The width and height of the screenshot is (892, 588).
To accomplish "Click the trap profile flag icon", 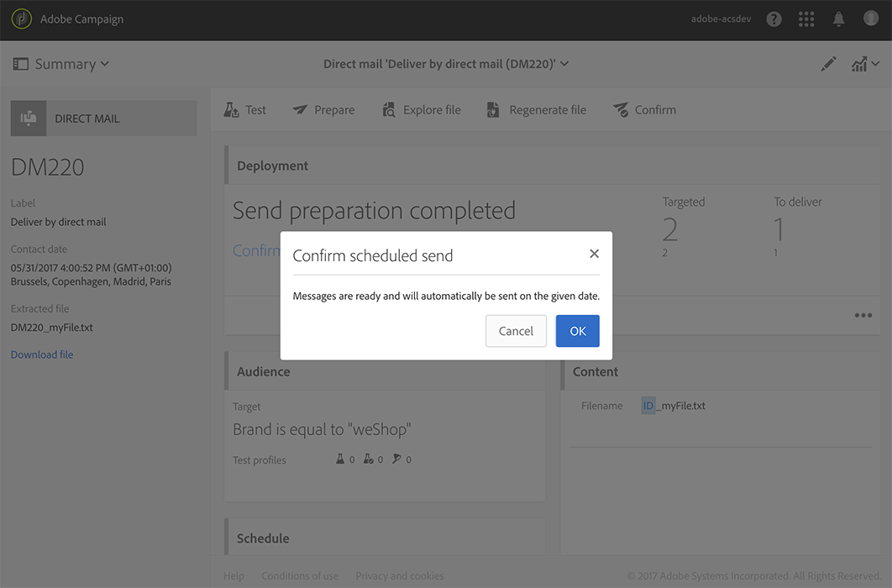I will 396,459.
